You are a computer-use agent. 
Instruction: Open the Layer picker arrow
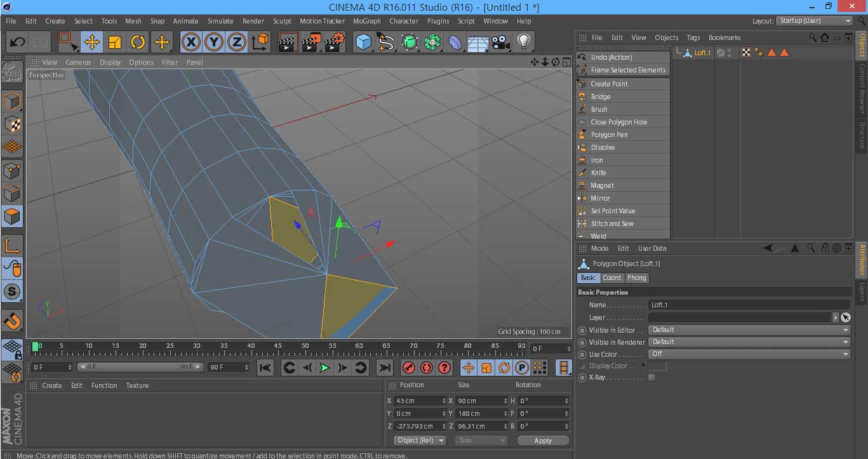(x=836, y=317)
